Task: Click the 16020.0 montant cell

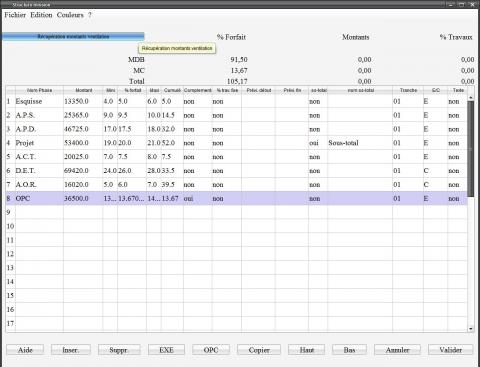Action: coord(83,185)
